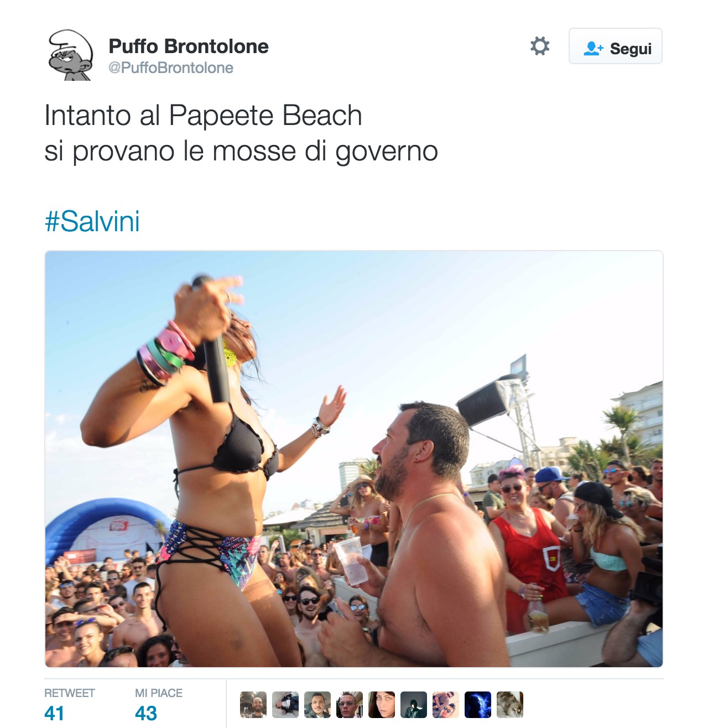Open second liker avatar, person lying down

pos(285,705)
